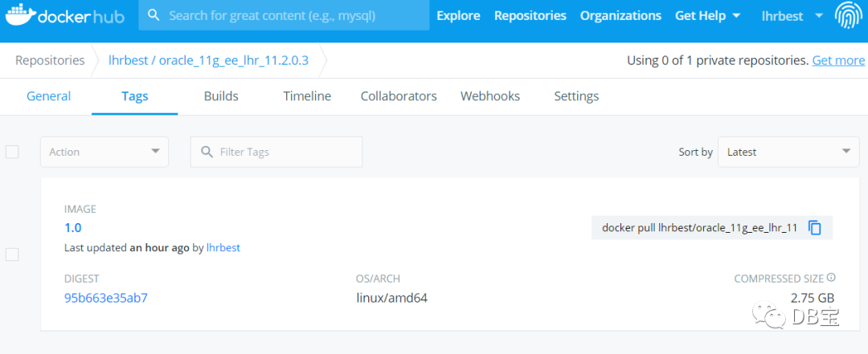
Task: Click the 'Using 0 of 1 private repositories' text
Action: 718,60
